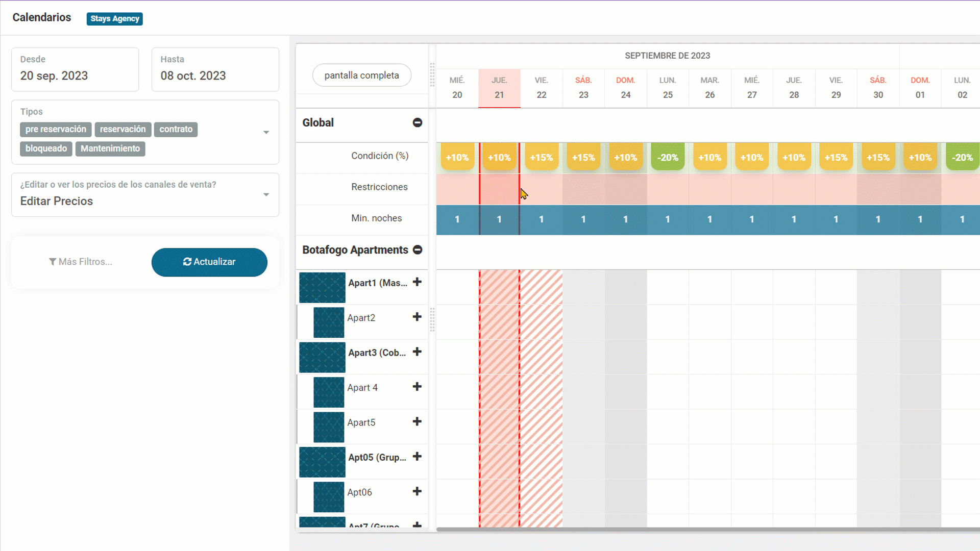Expand Apart5 row plus icon
This screenshot has width=980, height=551.
pyautogui.click(x=417, y=421)
